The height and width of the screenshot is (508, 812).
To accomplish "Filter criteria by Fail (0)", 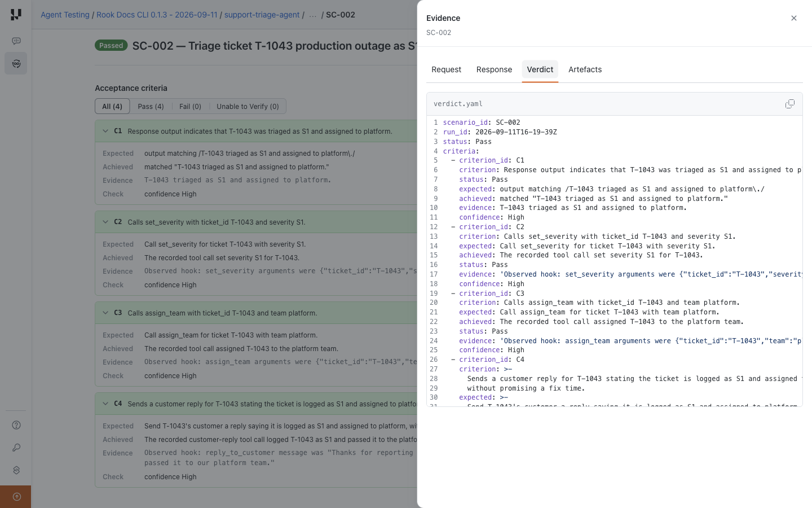I will 190,106.
